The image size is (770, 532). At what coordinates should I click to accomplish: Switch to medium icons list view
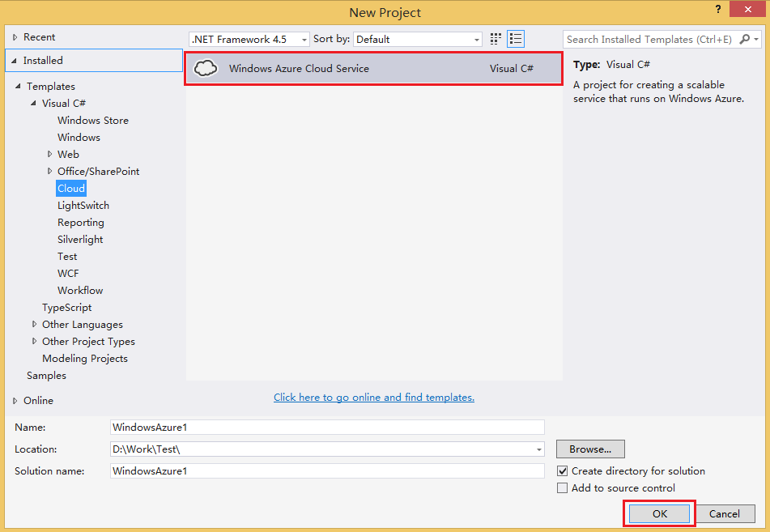[516, 39]
